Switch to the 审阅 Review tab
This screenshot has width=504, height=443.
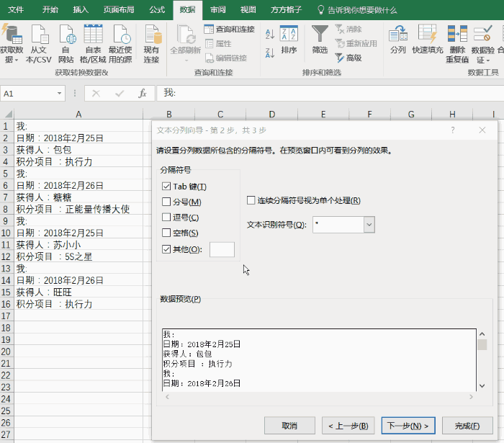(x=218, y=9)
